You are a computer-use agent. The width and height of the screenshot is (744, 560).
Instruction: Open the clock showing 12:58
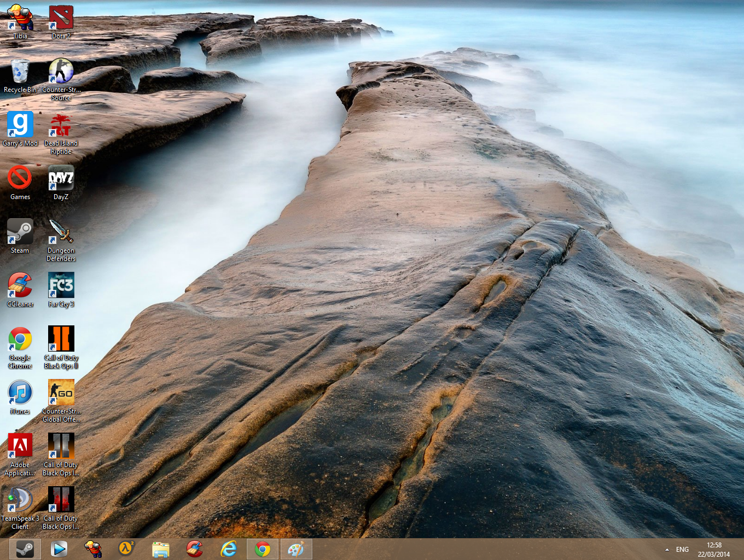(x=714, y=550)
